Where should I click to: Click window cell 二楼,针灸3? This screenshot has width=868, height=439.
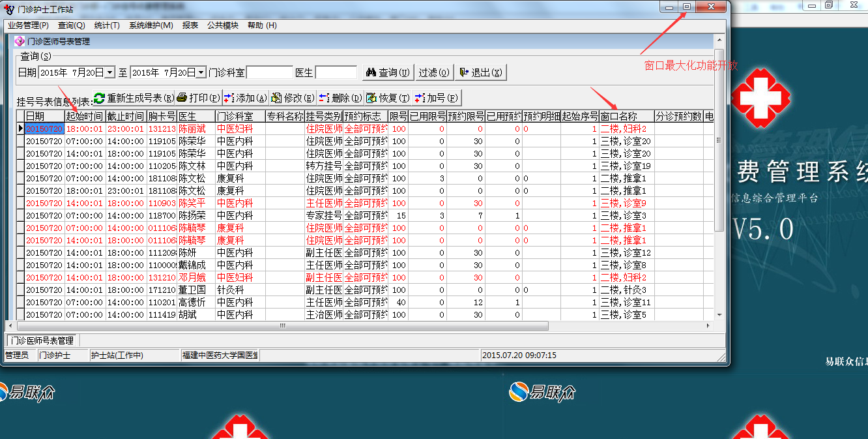(627, 290)
